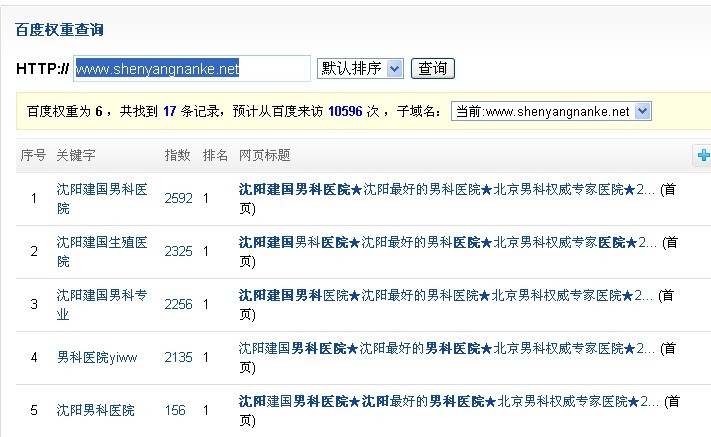Click index value 2325

coord(178,251)
